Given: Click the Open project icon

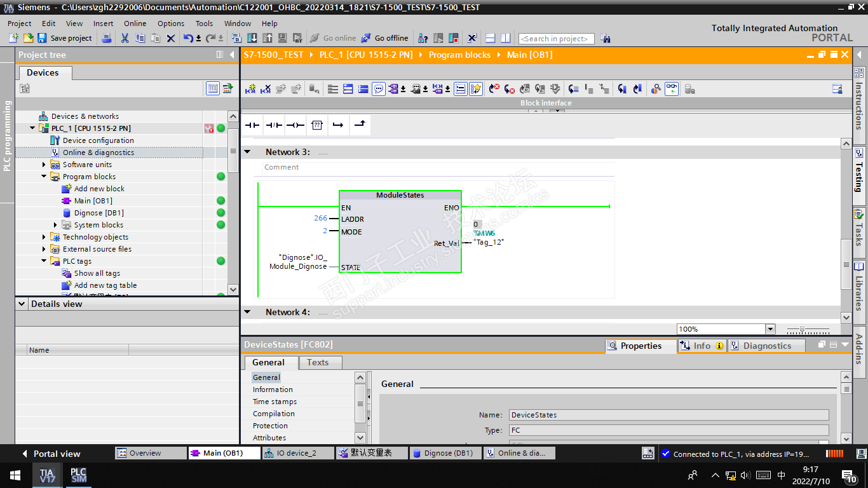Looking at the screenshot, I should pyautogui.click(x=28, y=38).
